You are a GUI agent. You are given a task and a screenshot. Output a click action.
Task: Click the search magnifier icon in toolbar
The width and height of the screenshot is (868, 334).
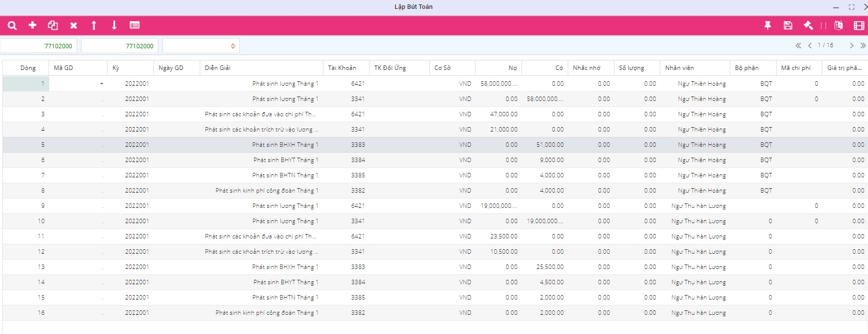click(x=12, y=26)
